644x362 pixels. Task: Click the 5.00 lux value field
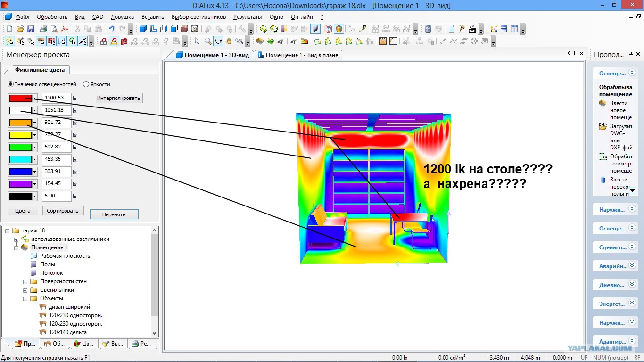(x=57, y=196)
